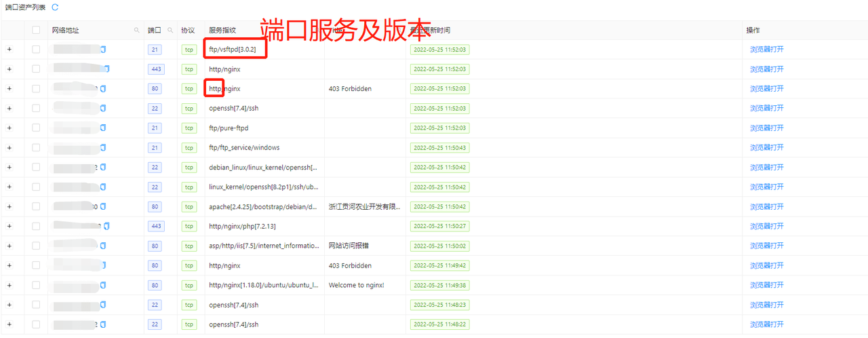Copy IP address in Welcome to nginx! row

point(103,285)
